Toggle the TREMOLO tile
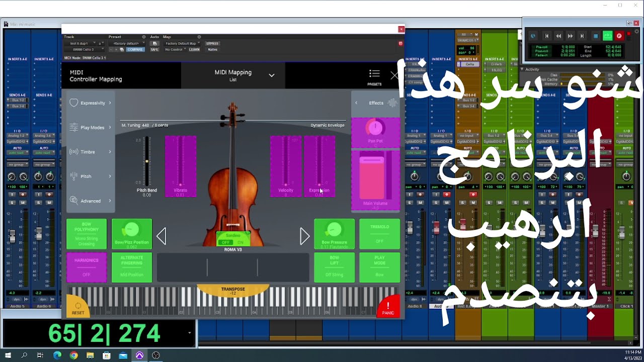The image size is (644, 362). (379, 234)
